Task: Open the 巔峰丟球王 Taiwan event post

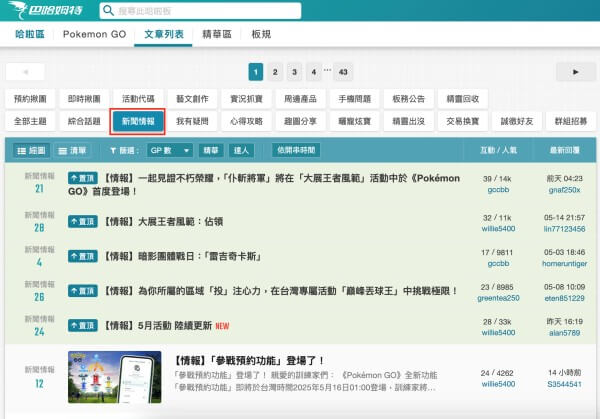Action: coord(280,291)
